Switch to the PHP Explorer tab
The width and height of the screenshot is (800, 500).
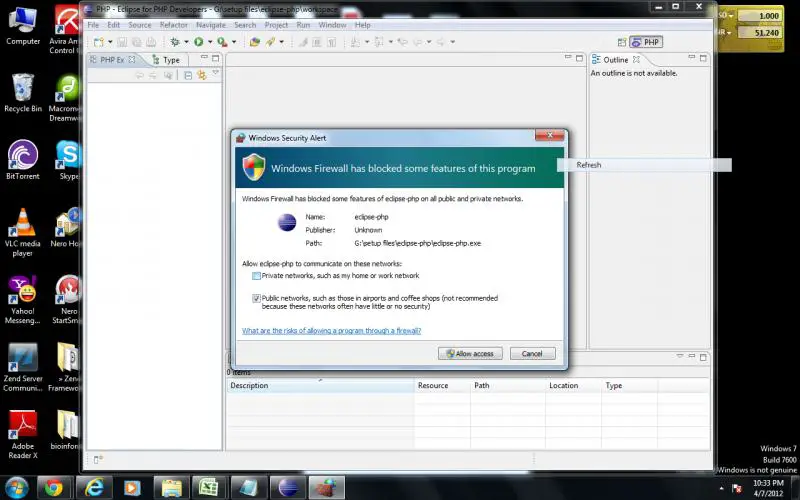[x=112, y=60]
